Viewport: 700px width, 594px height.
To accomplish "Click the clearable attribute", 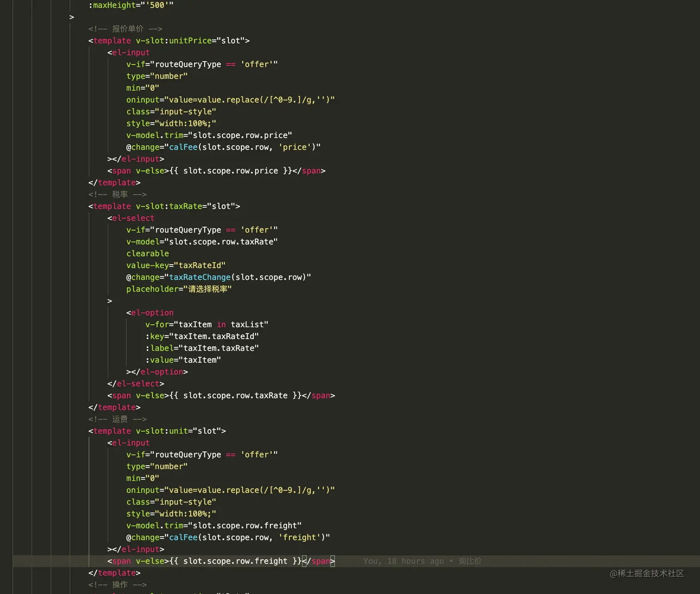I will [148, 253].
